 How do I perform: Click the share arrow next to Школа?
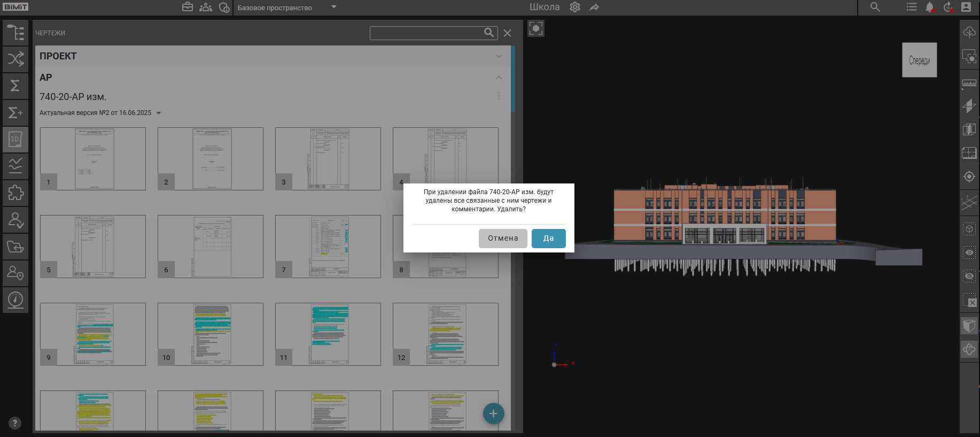click(594, 7)
